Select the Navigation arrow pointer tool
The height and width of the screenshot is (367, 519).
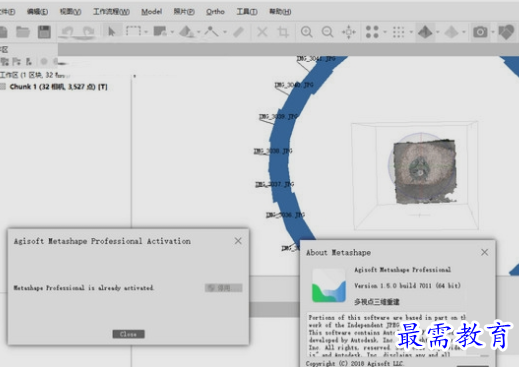click(x=112, y=32)
